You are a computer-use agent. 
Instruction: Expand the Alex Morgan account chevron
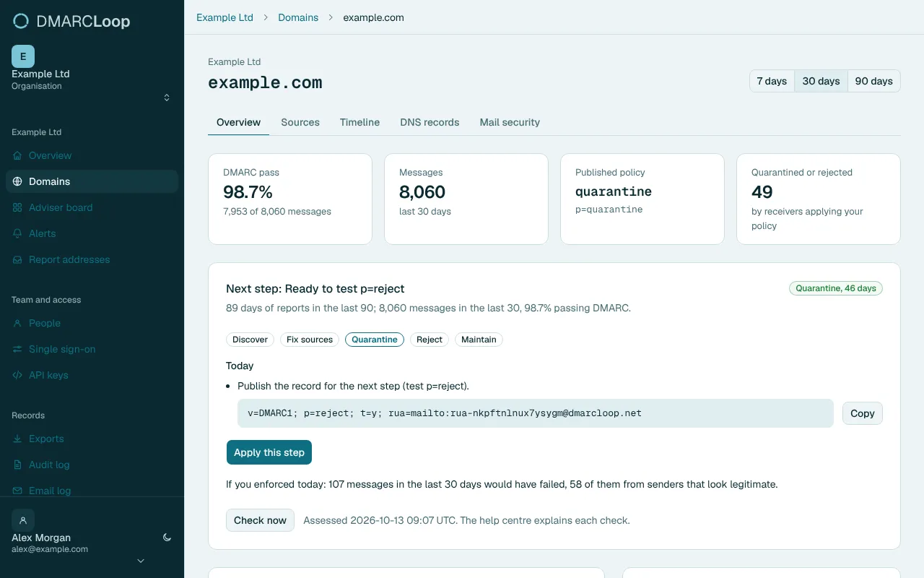(x=141, y=561)
